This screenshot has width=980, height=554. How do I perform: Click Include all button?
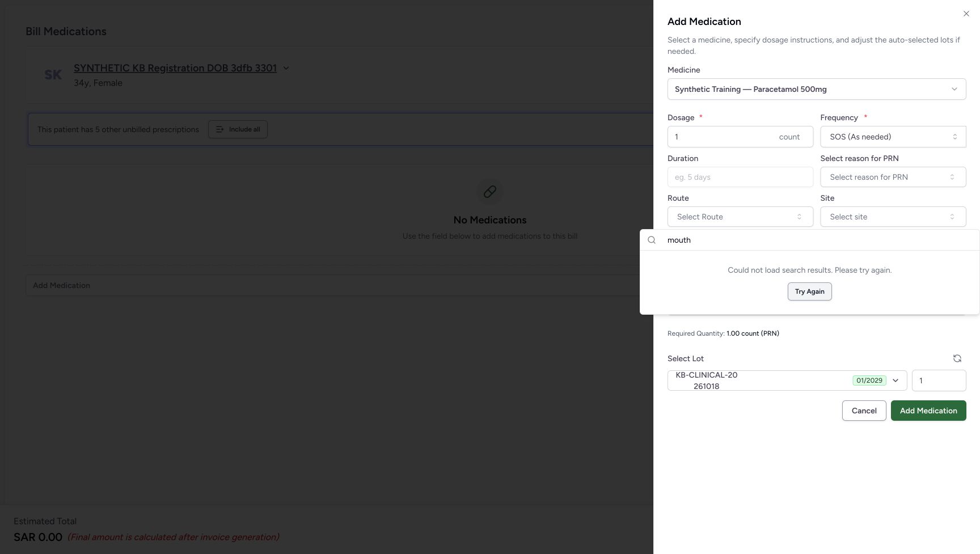[238, 129]
